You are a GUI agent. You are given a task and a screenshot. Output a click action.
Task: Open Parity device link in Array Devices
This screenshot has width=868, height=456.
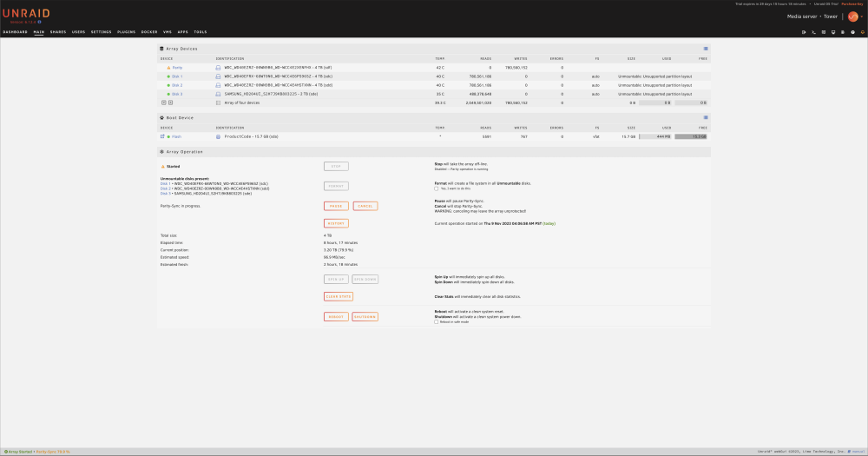click(x=177, y=68)
